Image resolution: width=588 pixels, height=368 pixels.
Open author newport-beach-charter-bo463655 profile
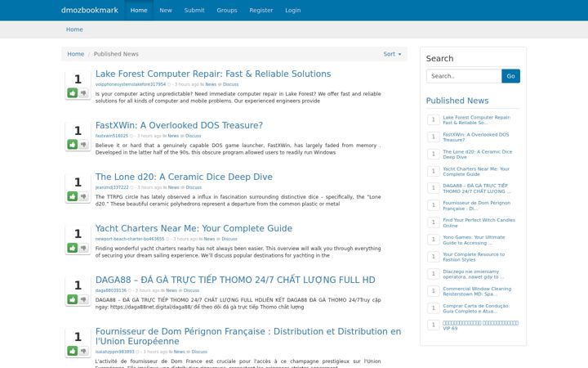129,239
